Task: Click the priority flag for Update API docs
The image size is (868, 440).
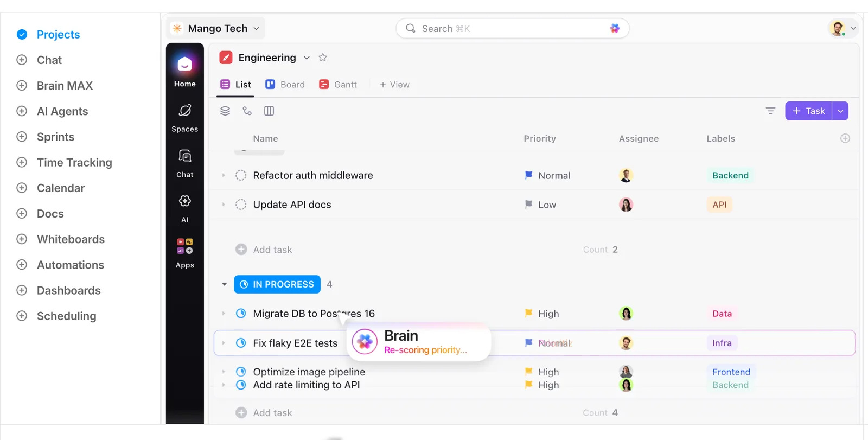Action: 528,205
